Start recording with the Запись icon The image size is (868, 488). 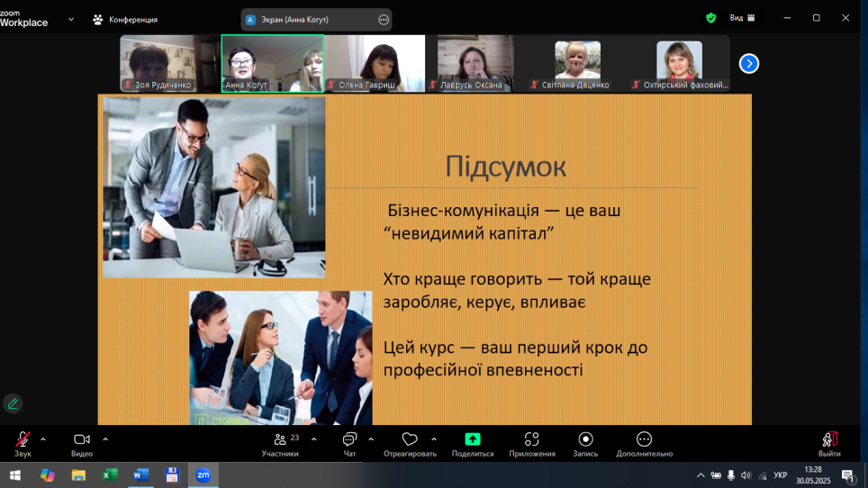point(585,439)
